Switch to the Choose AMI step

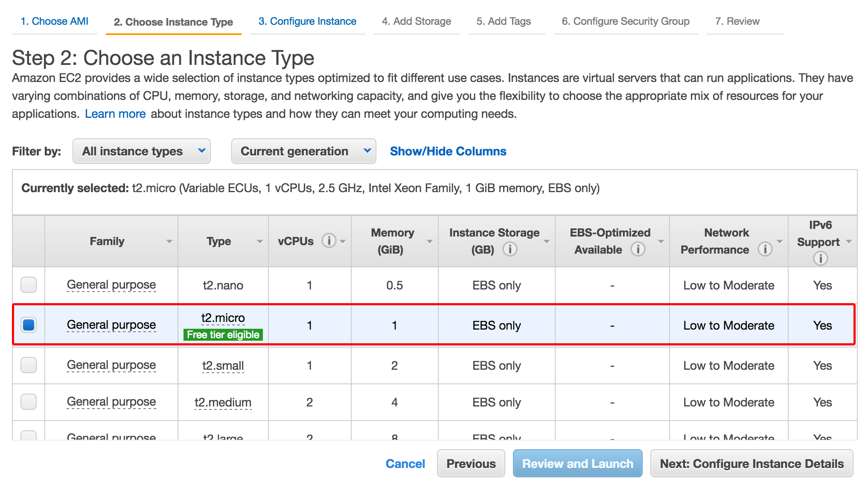55,21
